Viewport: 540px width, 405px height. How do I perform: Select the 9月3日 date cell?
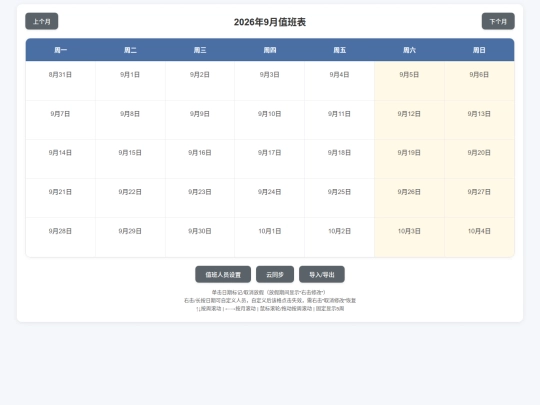pyautogui.click(x=270, y=81)
